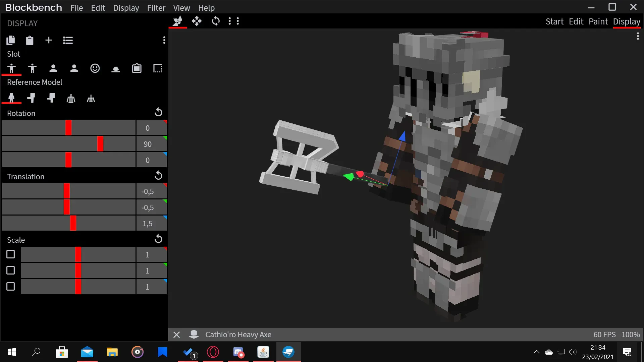644x362 pixels.
Task: Select the Rotate tool in toolbar
Action: [x=216, y=21]
